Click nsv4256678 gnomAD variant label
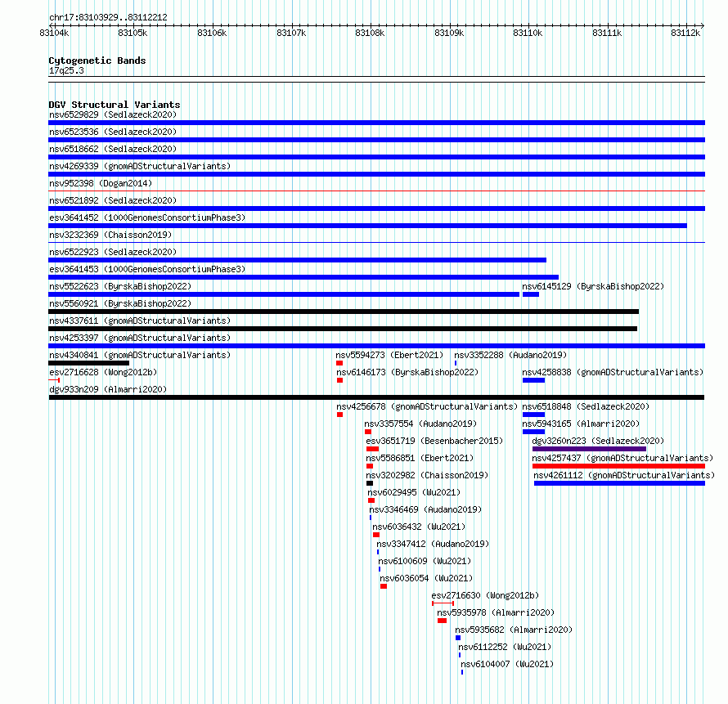 click(427, 406)
